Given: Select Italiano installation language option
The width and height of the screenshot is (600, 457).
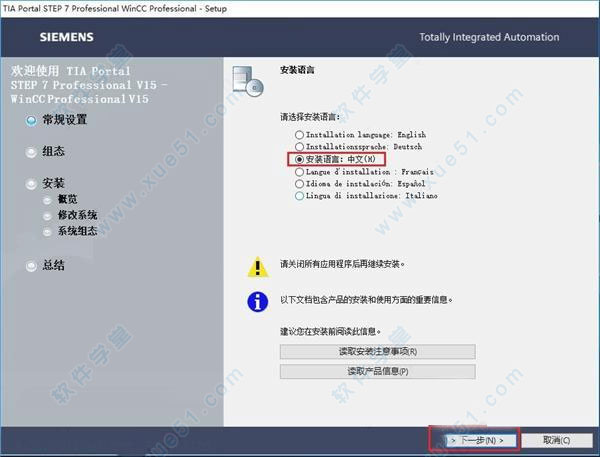Looking at the screenshot, I should (x=299, y=196).
